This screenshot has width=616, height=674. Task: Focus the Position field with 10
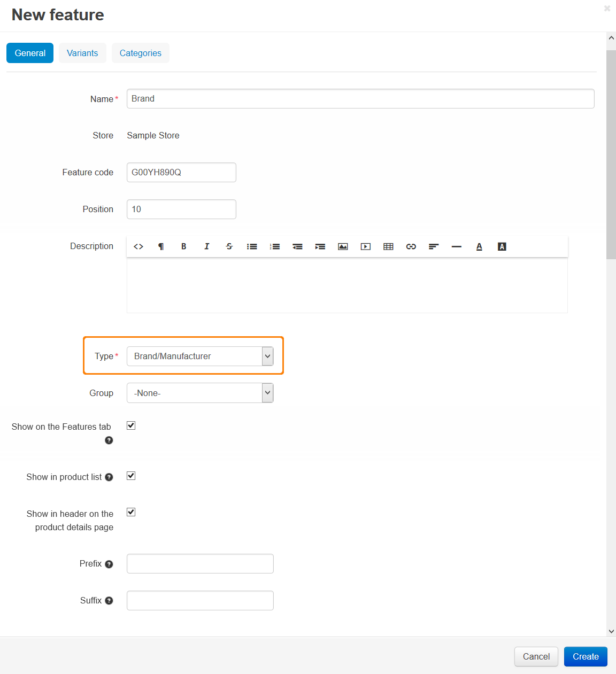click(181, 209)
